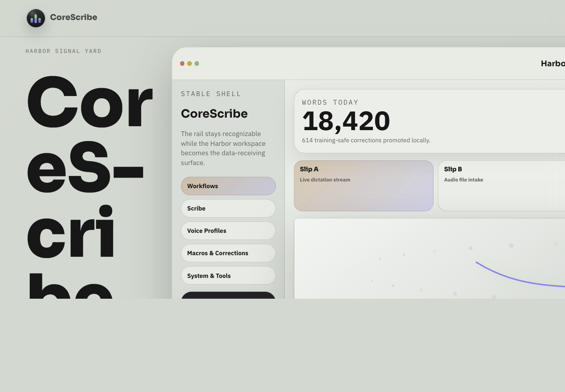Open the Scribe section
The width and height of the screenshot is (565, 392).
(x=228, y=208)
